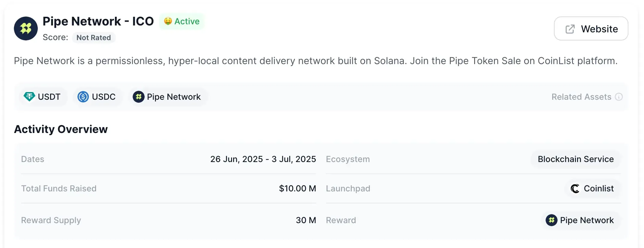Click the external link icon on Website button
The height and width of the screenshot is (248, 644).
[x=570, y=28]
